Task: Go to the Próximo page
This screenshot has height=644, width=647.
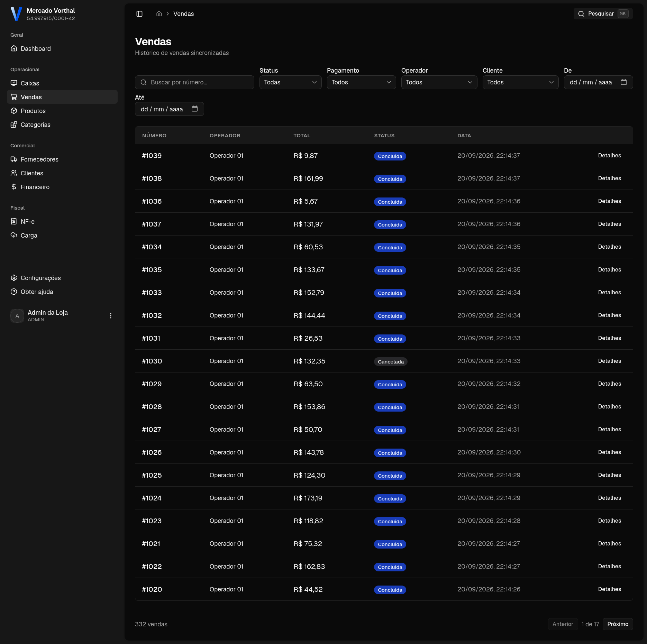Action: point(618,624)
